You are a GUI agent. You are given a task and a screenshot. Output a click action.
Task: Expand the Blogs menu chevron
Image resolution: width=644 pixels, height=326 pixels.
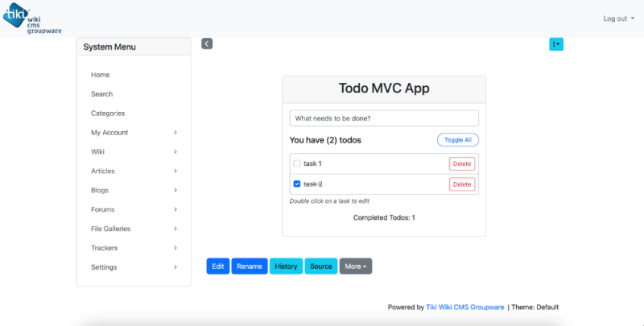tap(175, 190)
